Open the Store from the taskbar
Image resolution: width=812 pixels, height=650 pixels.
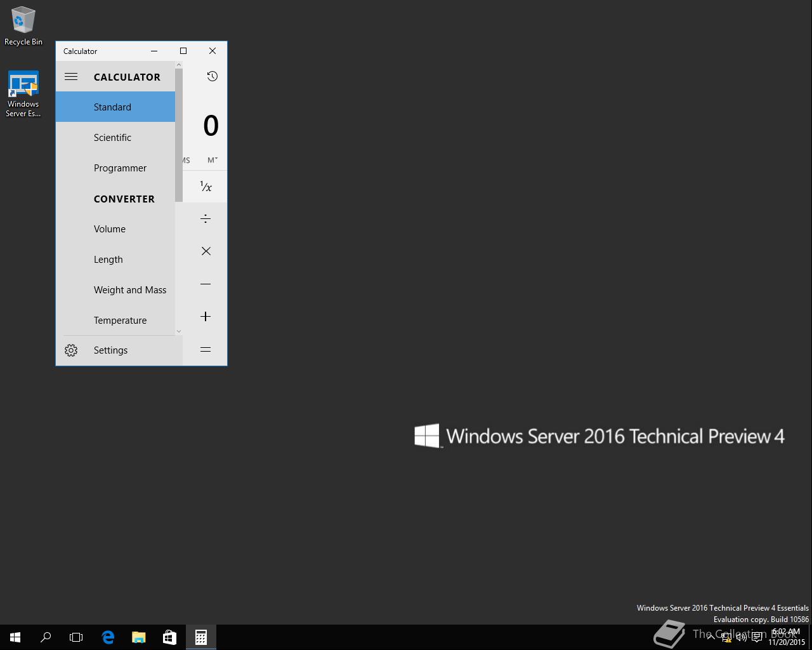tap(169, 637)
